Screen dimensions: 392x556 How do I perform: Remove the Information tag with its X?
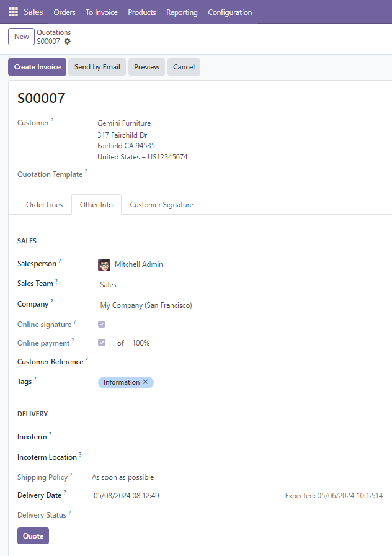pos(146,382)
